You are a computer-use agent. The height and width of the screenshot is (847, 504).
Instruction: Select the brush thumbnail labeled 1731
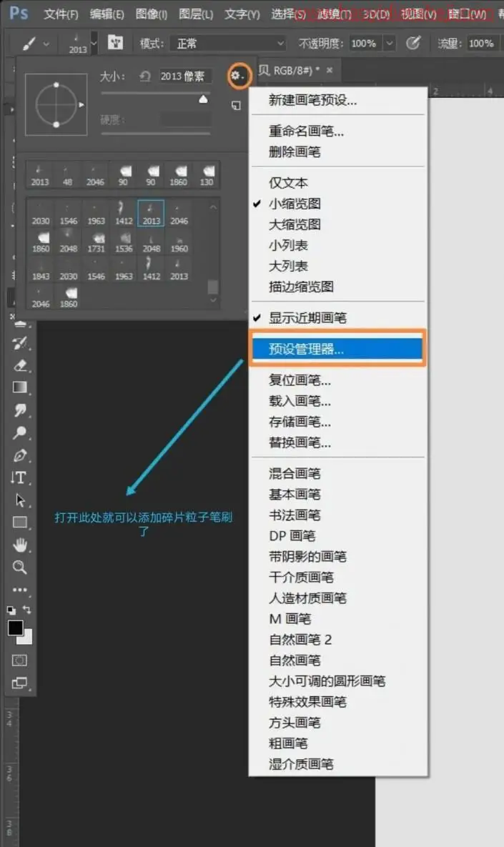(97, 242)
